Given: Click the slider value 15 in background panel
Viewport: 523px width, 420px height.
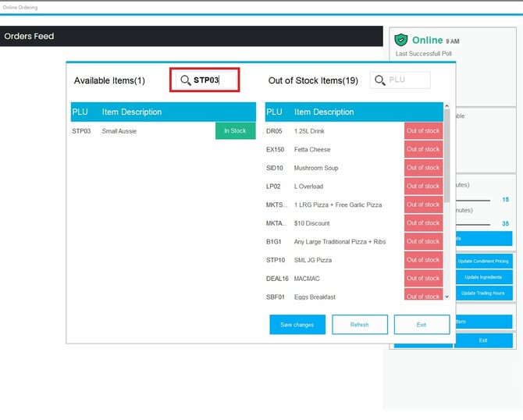Looking at the screenshot, I should 506,200.
